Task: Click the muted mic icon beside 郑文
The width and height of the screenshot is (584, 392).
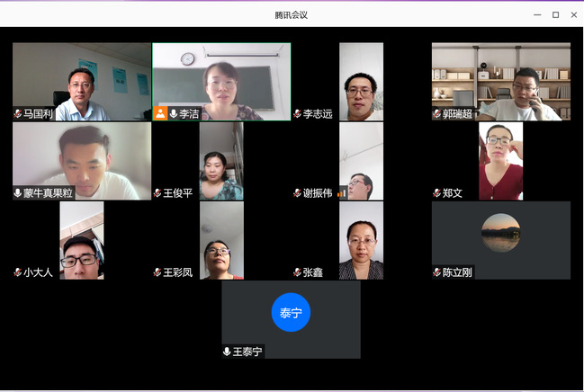Action: pyautogui.click(x=436, y=193)
